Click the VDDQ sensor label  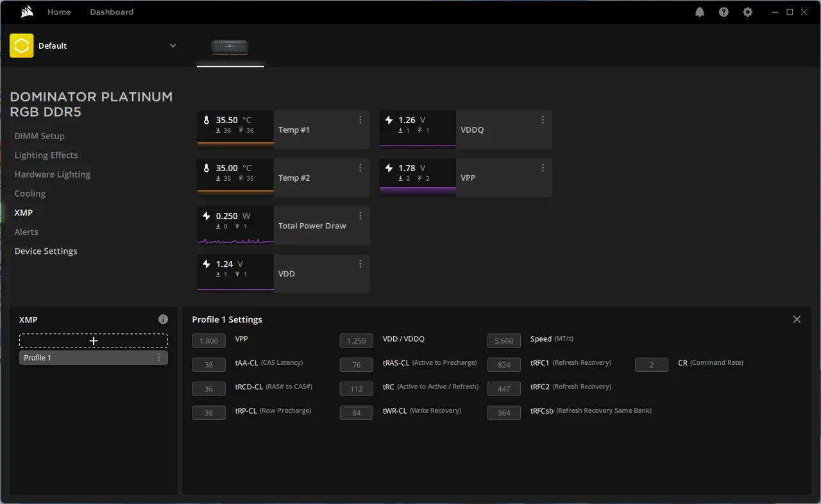(472, 130)
